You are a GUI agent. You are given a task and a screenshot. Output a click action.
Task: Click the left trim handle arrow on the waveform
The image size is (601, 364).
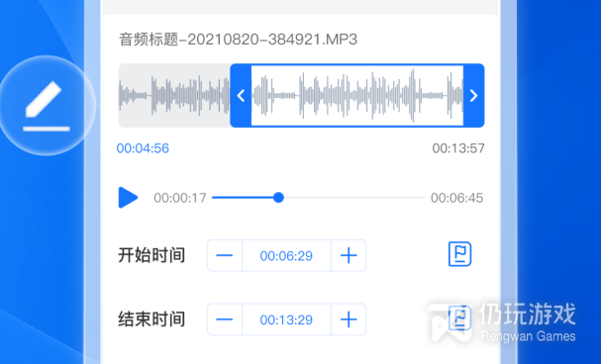[241, 96]
